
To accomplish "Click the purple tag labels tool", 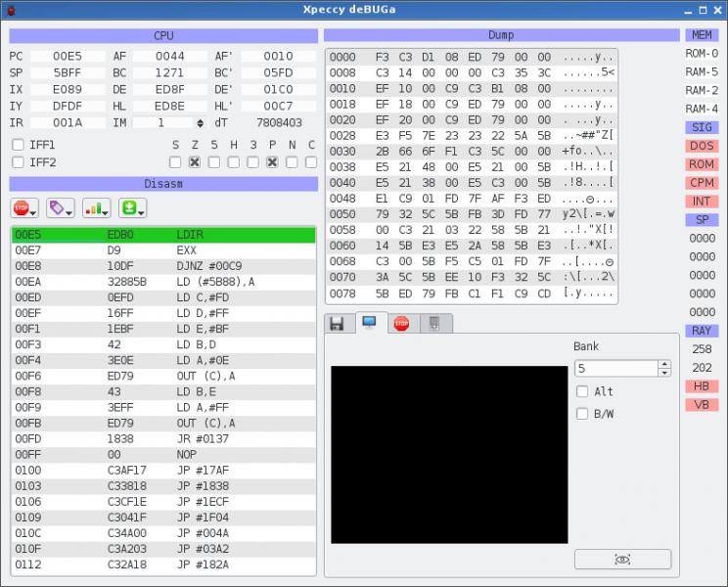I will pos(61,207).
